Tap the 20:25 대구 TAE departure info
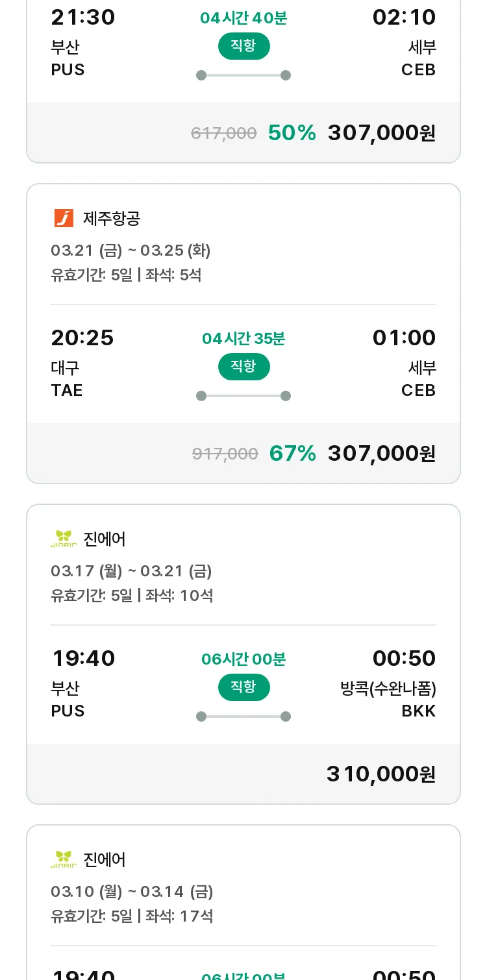The image size is (487, 980). click(x=82, y=363)
